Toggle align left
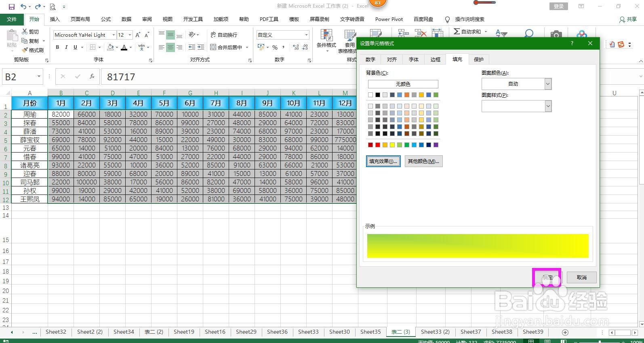 pos(162,47)
